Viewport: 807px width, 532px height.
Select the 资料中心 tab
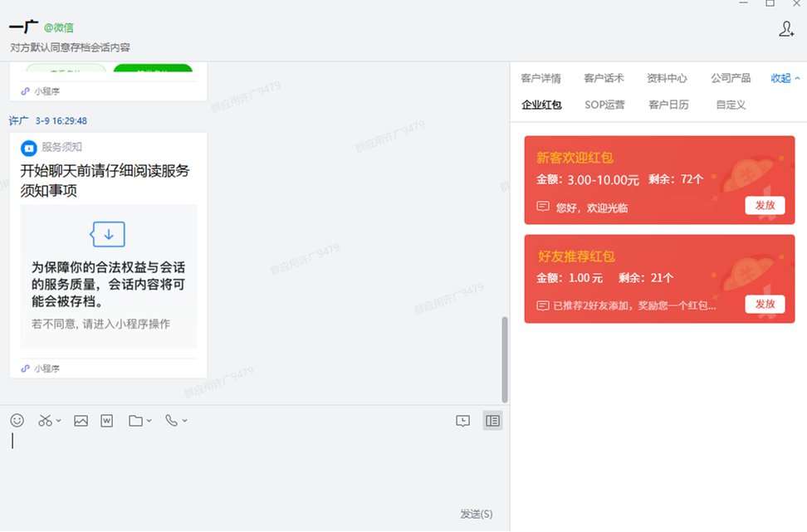click(x=667, y=78)
